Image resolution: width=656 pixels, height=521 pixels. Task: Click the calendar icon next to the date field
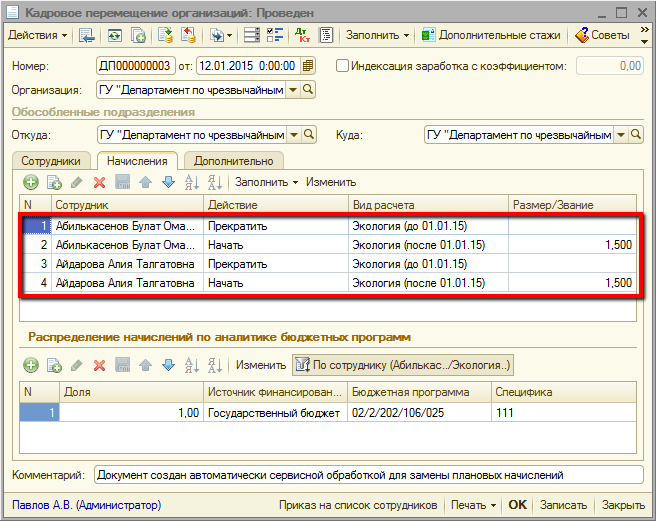(x=307, y=66)
